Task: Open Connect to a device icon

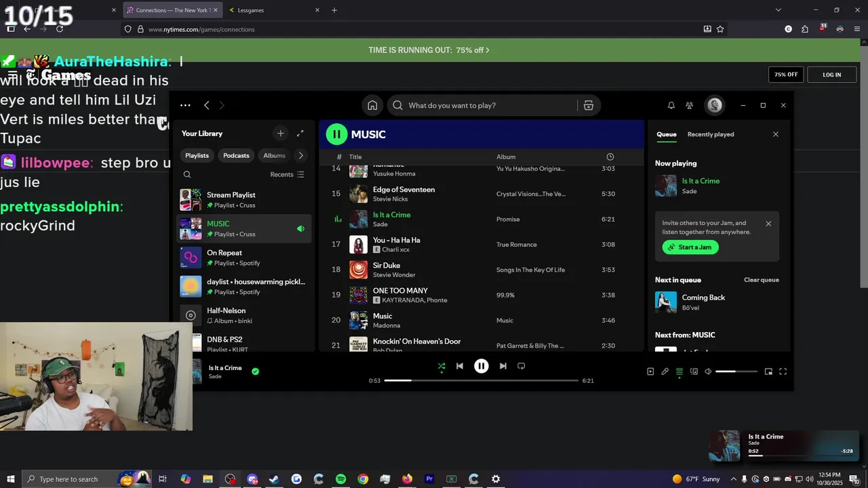Action: (694, 371)
